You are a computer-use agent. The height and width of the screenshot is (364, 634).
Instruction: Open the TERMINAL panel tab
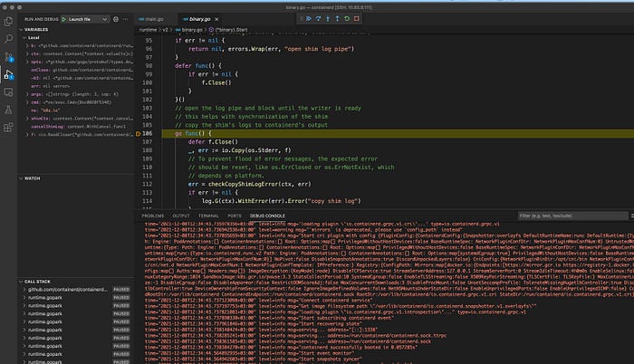coord(208,216)
